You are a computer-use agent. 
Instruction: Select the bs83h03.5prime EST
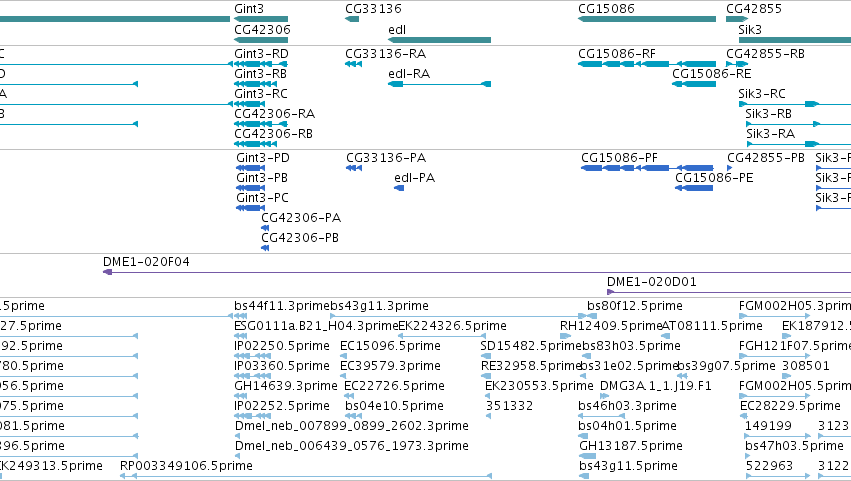point(587,356)
